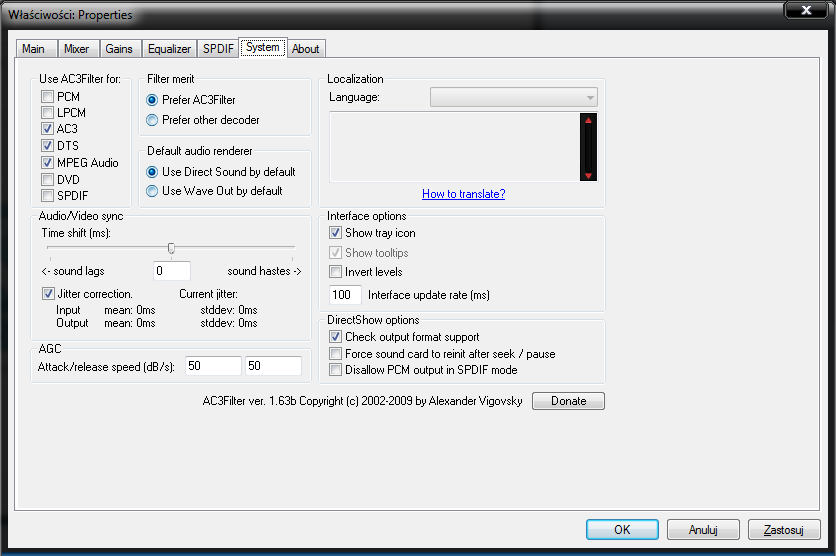This screenshot has width=836, height=556.
Task: Enable Invert levels checkbox
Action: (x=335, y=272)
